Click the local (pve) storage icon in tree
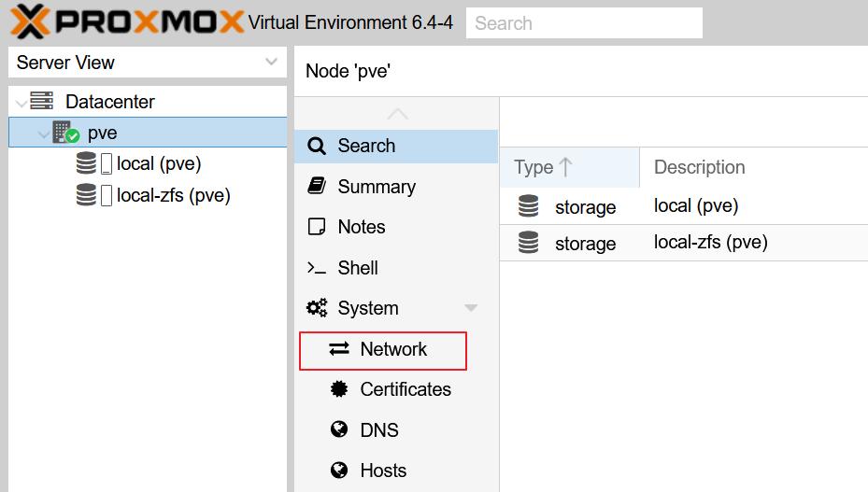 pos(86,164)
